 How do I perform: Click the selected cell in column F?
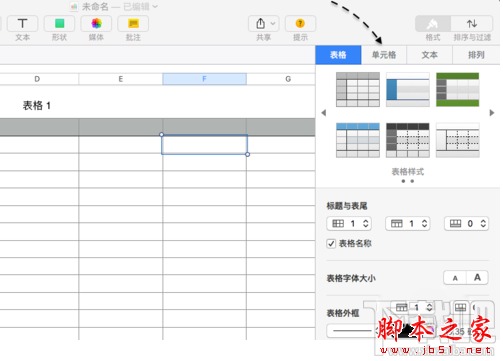pos(204,145)
